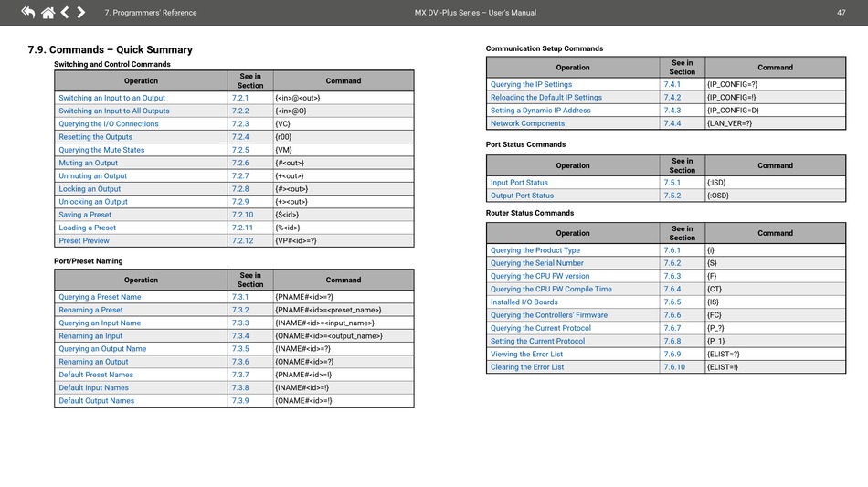
Task: Click section number 7.3.5 link
Action: (240, 349)
